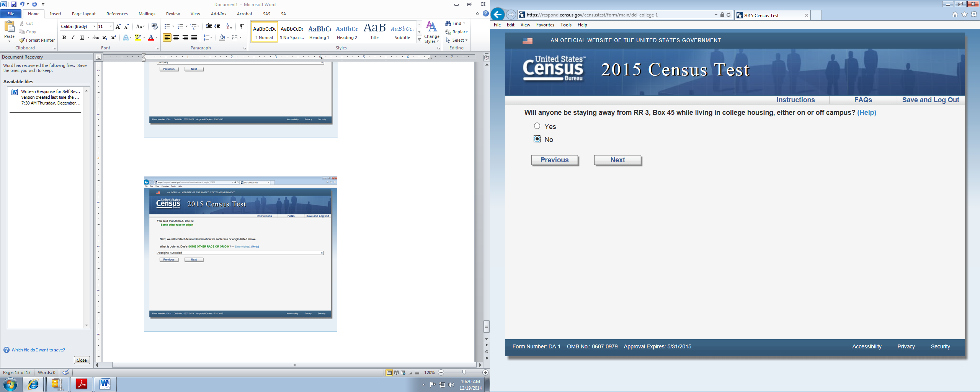Center the paragraph text

[176, 38]
